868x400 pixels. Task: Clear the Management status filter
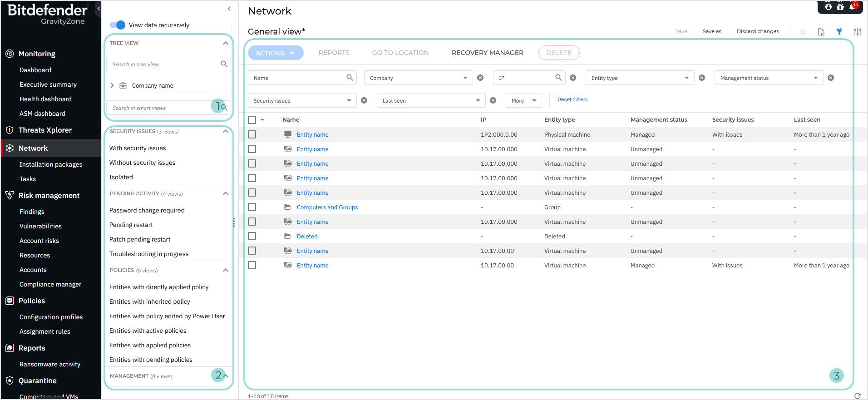tap(831, 78)
